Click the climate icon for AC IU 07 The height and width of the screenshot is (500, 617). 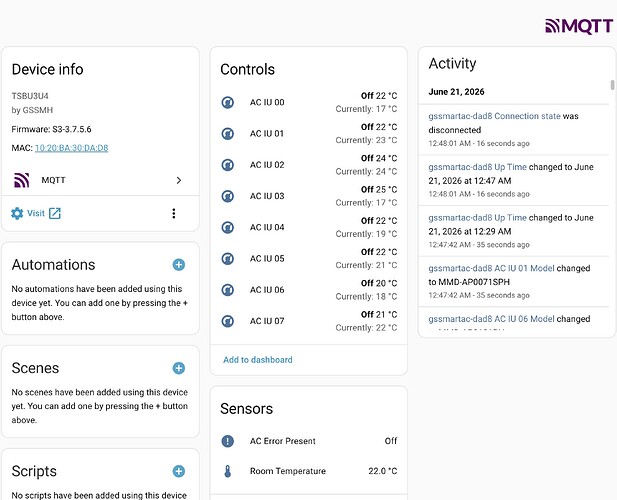[227, 321]
